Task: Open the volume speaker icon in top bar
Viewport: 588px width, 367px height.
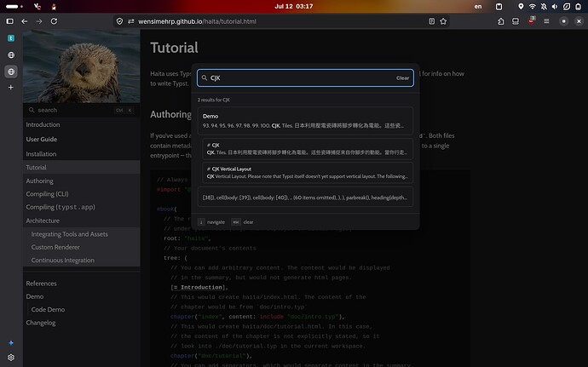Action: pos(555,6)
